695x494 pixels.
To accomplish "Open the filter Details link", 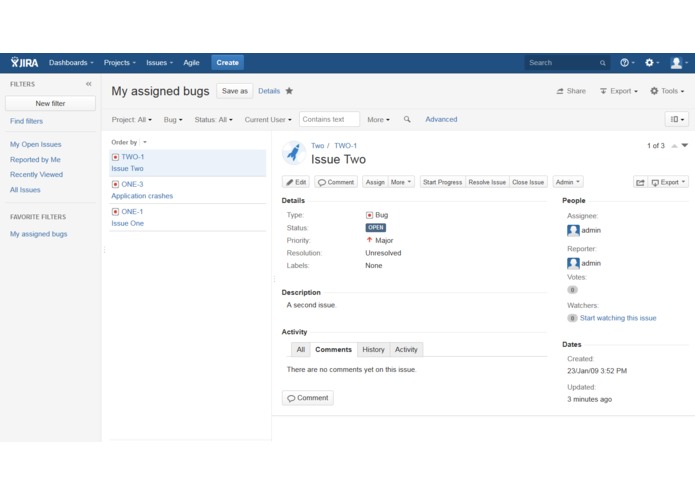I will coord(269,91).
